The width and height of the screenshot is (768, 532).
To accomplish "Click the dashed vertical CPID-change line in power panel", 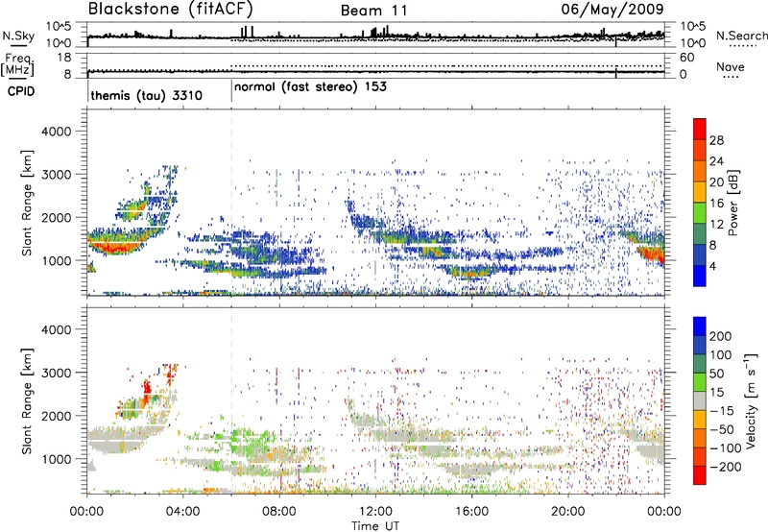I will pos(231,203).
